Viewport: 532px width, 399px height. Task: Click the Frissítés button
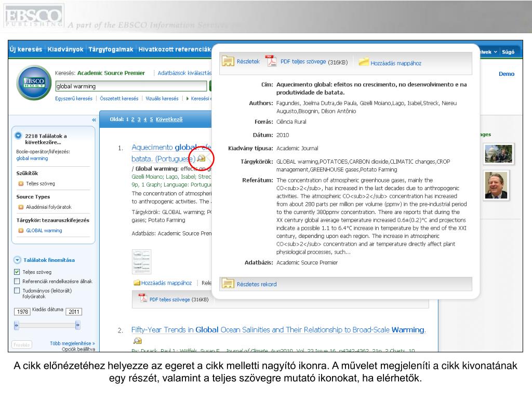pos(22,345)
